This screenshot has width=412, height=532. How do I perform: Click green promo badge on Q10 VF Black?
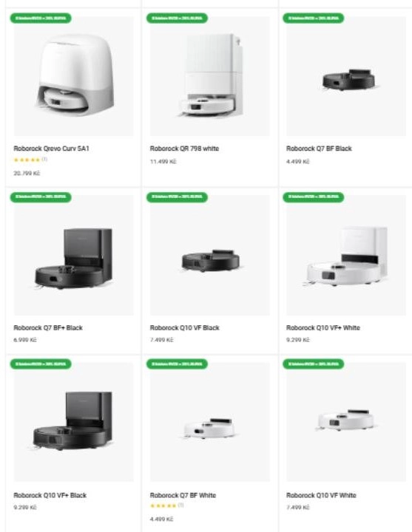(177, 197)
